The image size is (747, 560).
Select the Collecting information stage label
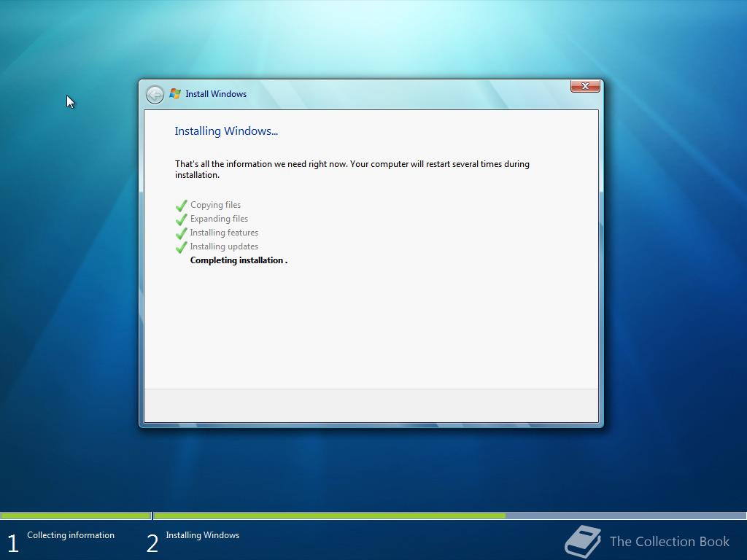(70, 534)
